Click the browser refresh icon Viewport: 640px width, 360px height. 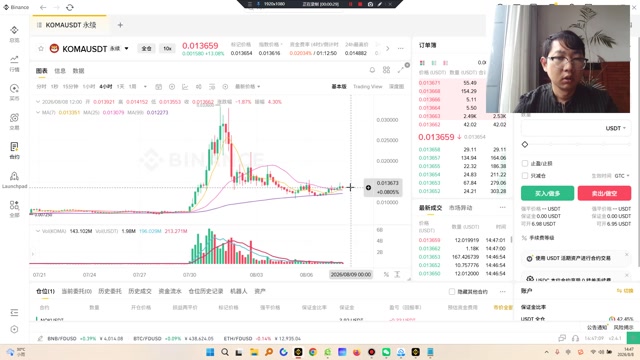point(70,7)
